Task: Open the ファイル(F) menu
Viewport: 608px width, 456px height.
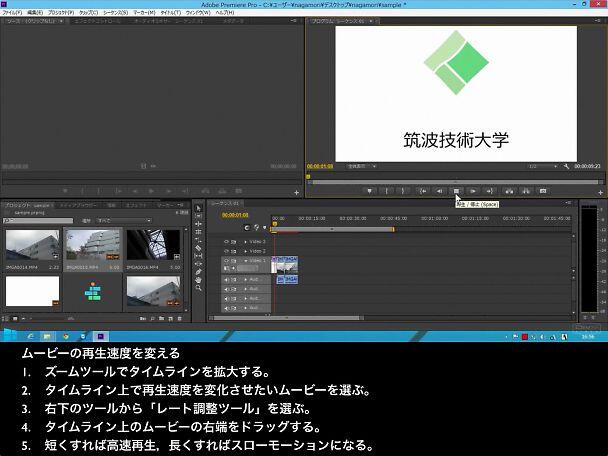Action: pyautogui.click(x=12, y=12)
